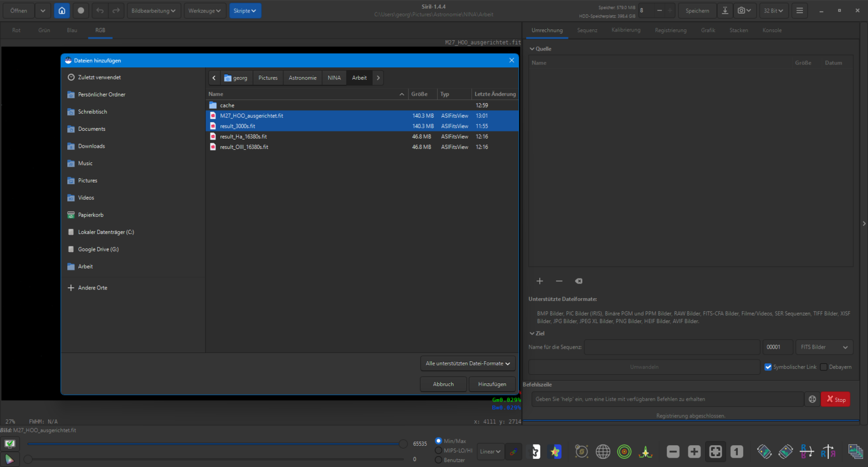Toggle the Symbolischer Link checkbox
The height and width of the screenshot is (467, 868).
click(768, 367)
